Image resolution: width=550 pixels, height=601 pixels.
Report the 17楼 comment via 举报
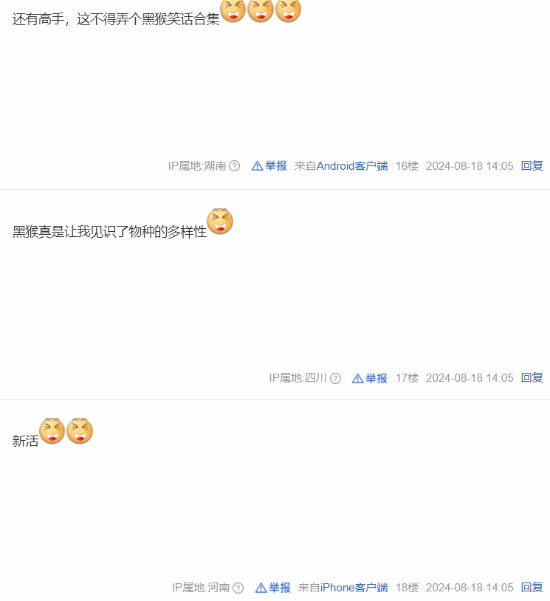click(x=376, y=378)
